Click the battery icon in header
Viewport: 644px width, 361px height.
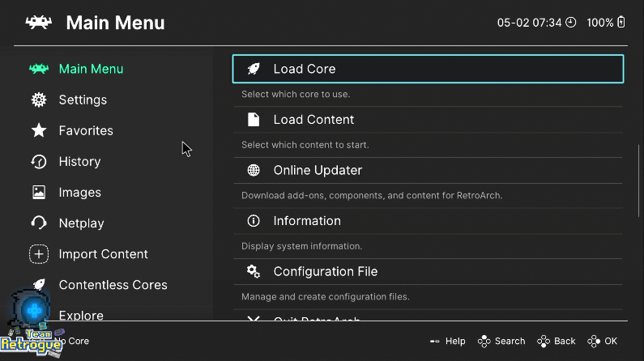coord(621,22)
